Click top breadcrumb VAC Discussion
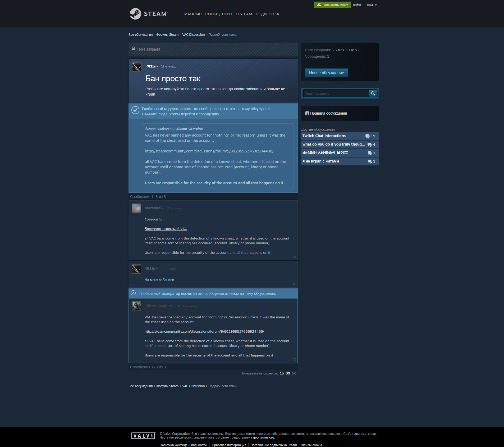Viewport: 504px width, 447px height. click(194, 35)
